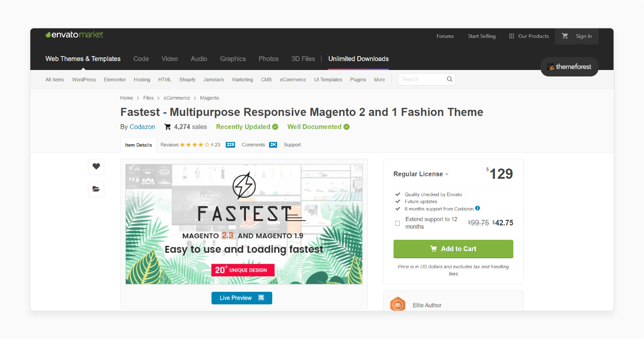Click the Recently Updated green check badge

coord(275,127)
